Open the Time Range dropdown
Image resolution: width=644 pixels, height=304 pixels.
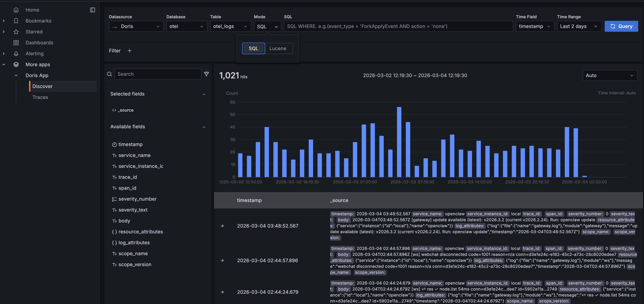[579, 26]
